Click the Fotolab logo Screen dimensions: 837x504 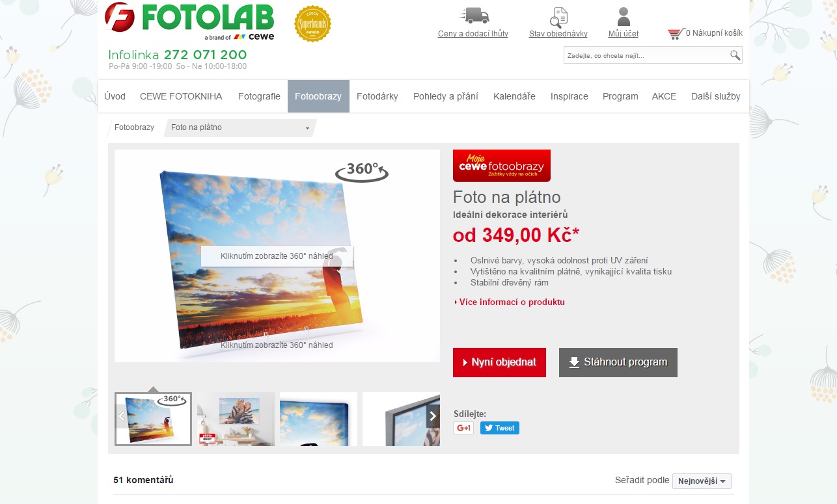click(189, 21)
